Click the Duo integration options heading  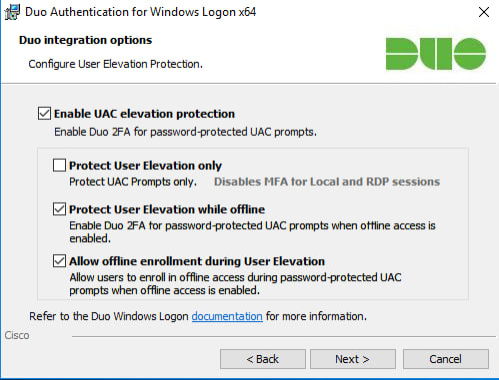point(85,40)
